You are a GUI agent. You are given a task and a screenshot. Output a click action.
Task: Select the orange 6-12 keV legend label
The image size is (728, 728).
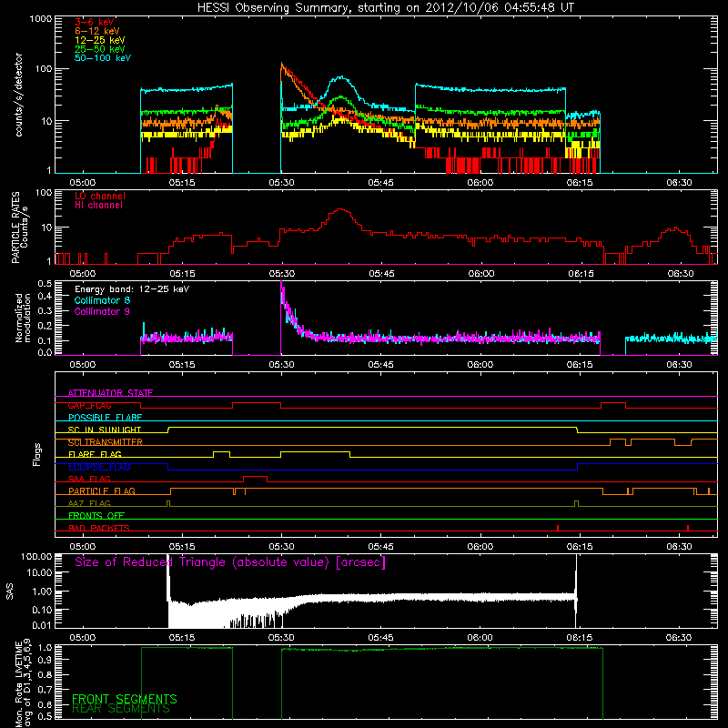point(97,31)
